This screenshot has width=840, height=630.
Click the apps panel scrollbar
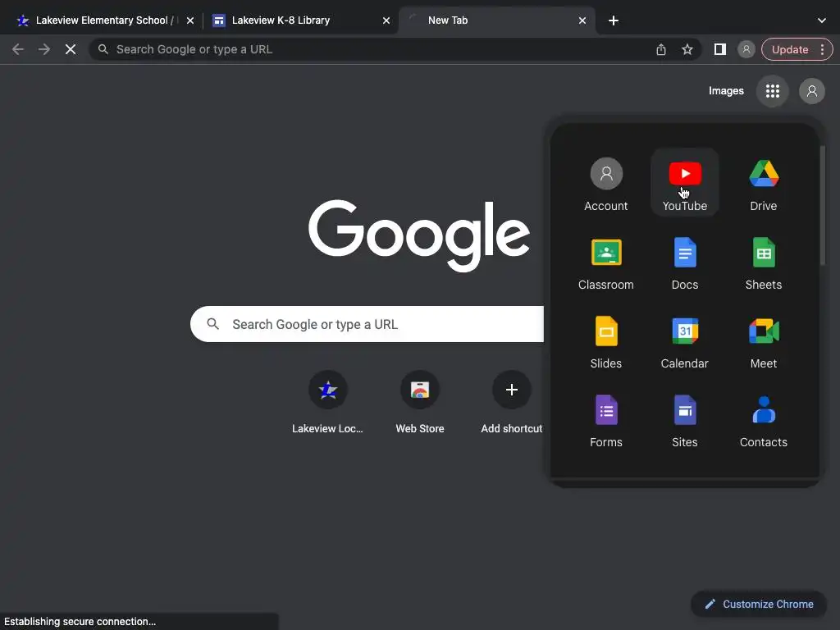(x=822, y=205)
